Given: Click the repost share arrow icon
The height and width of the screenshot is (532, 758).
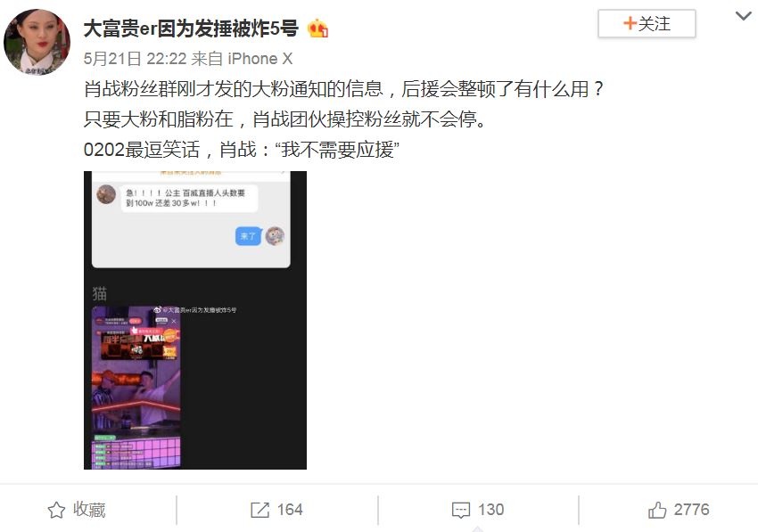Looking at the screenshot, I should tap(260, 510).
